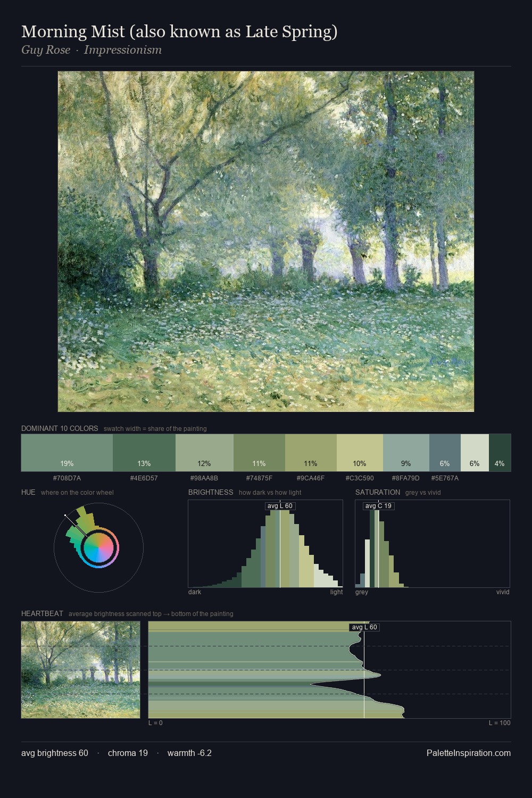The image size is (532, 798).
Task: Click the hex code #8FA79D
Action: (x=406, y=478)
